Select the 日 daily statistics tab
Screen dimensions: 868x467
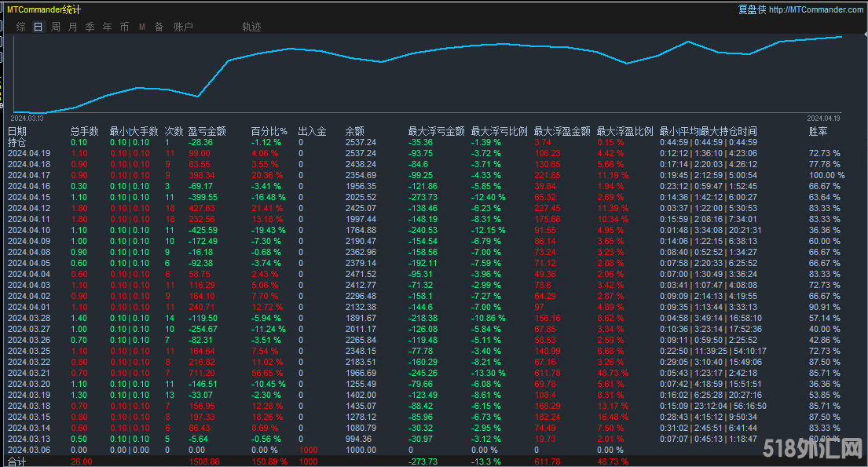click(38, 27)
